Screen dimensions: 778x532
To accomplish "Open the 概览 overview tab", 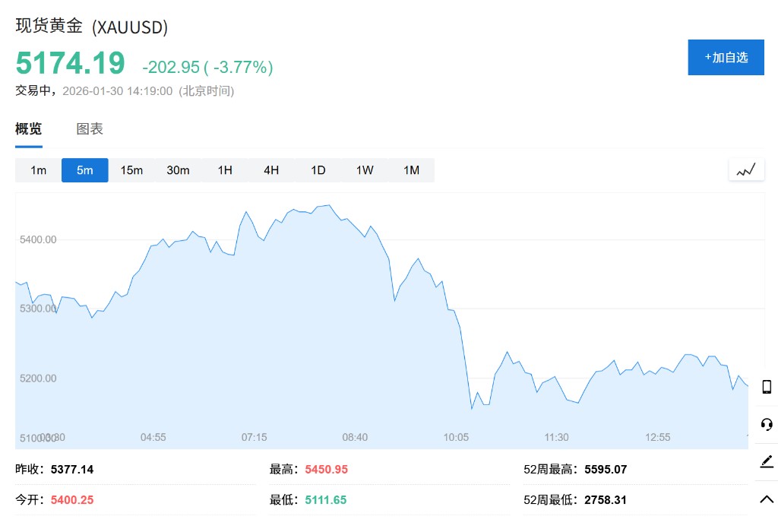I will 29,129.
